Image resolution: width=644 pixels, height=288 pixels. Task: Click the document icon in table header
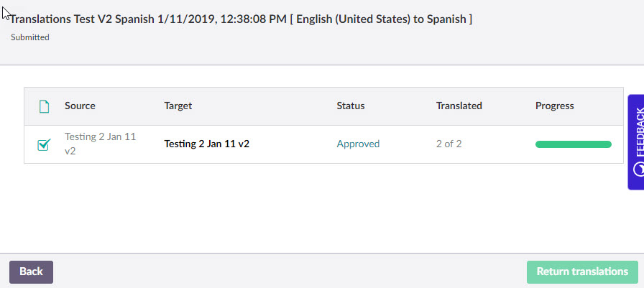[44, 106]
